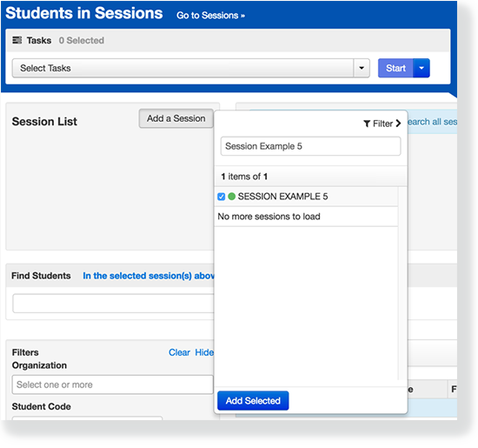Image resolution: width=478 pixels, height=448 pixels.
Task: Expand the Start button dropdown arrow
Action: click(x=422, y=68)
